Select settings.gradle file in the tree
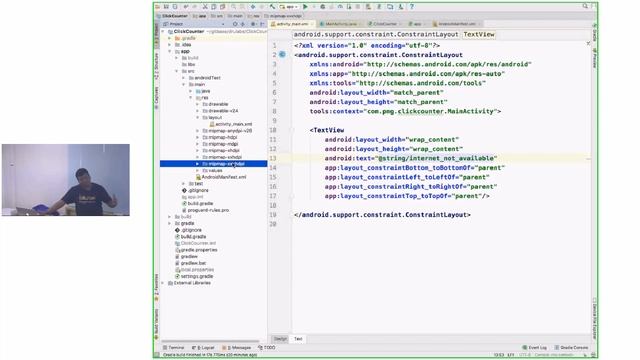 point(194,276)
